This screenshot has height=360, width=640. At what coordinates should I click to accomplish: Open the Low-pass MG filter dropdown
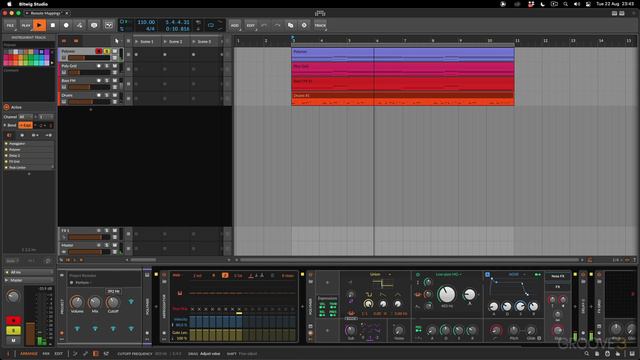tap(449, 274)
